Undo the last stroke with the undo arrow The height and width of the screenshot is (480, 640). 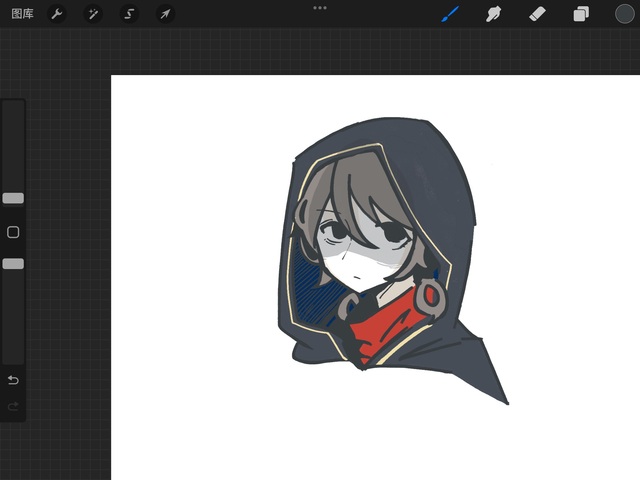tap(13, 380)
